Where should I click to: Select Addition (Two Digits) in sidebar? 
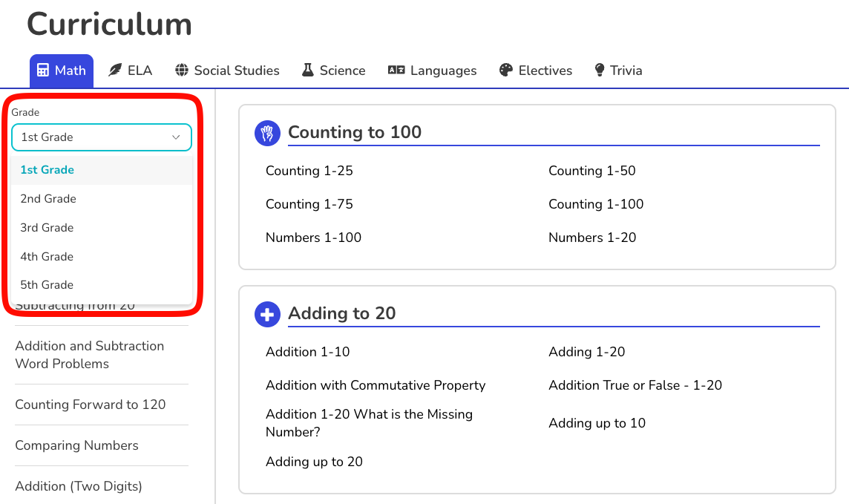click(79, 486)
